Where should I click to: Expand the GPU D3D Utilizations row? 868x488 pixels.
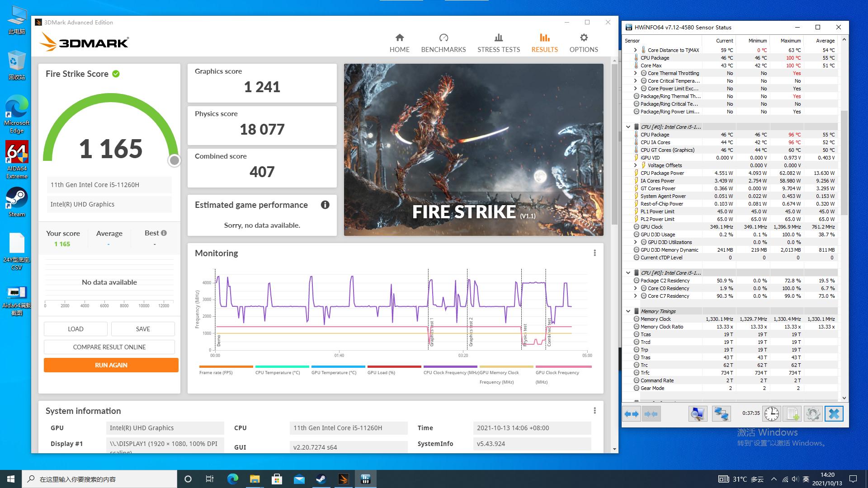coord(635,242)
